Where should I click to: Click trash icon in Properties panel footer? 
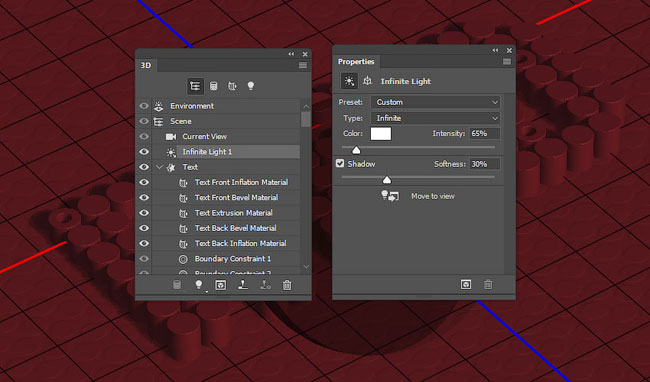(x=488, y=284)
